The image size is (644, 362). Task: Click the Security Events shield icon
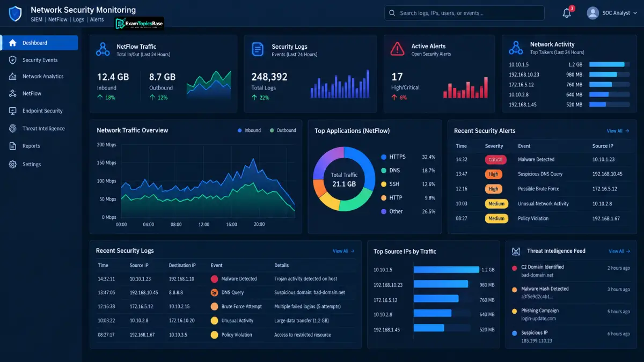13,60
